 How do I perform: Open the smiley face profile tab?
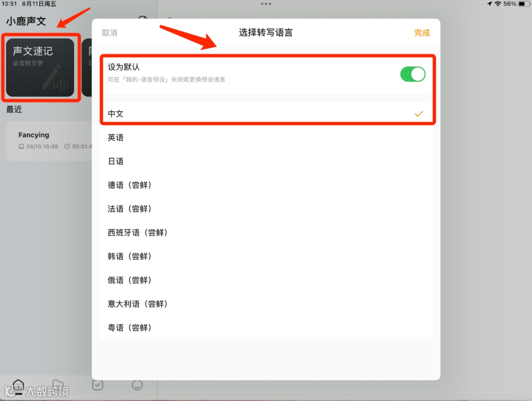137,385
